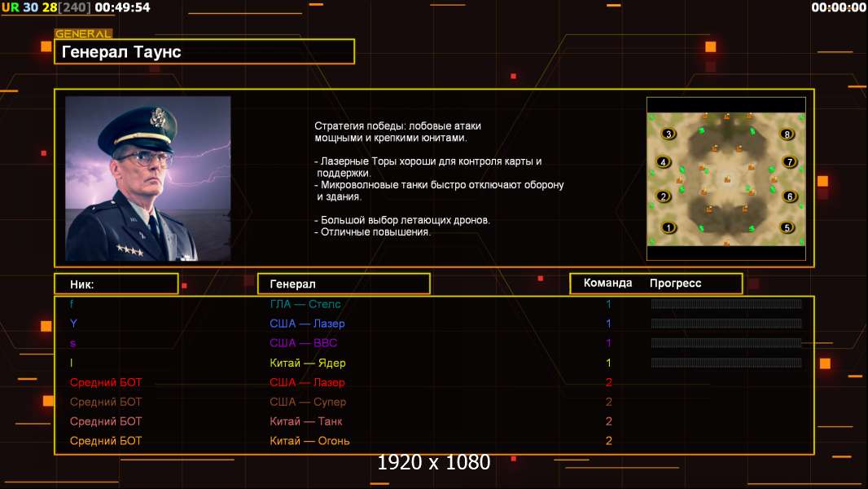Click the 'Генерал' column header

(x=344, y=284)
